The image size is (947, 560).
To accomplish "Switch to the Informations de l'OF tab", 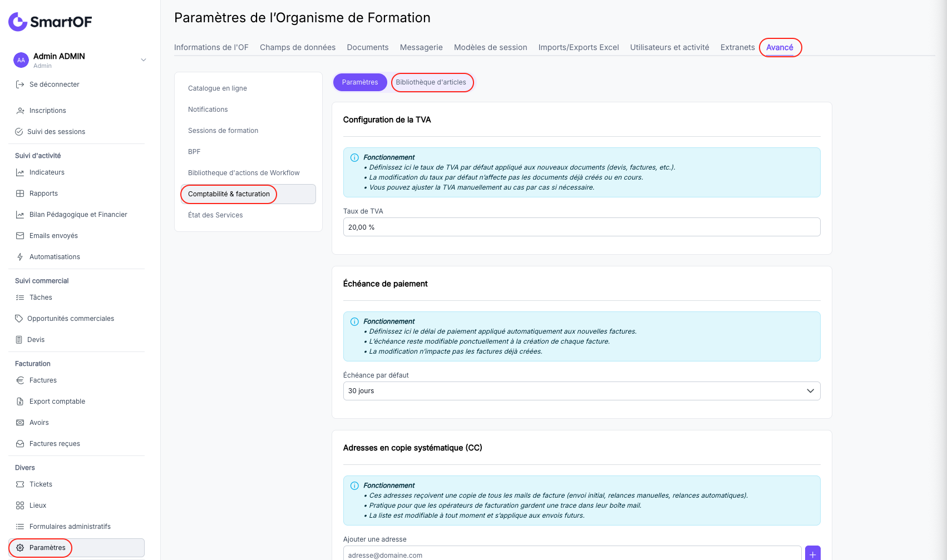I will click(x=211, y=47).
